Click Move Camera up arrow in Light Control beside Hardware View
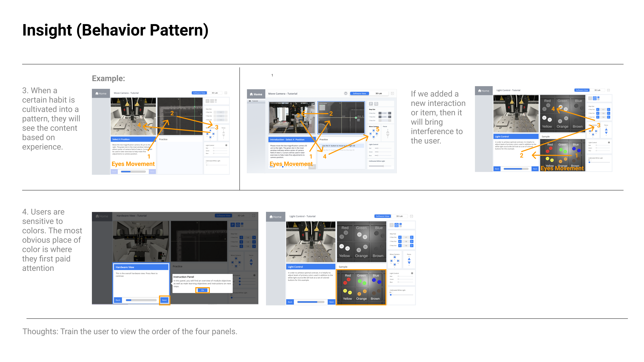 395,257
